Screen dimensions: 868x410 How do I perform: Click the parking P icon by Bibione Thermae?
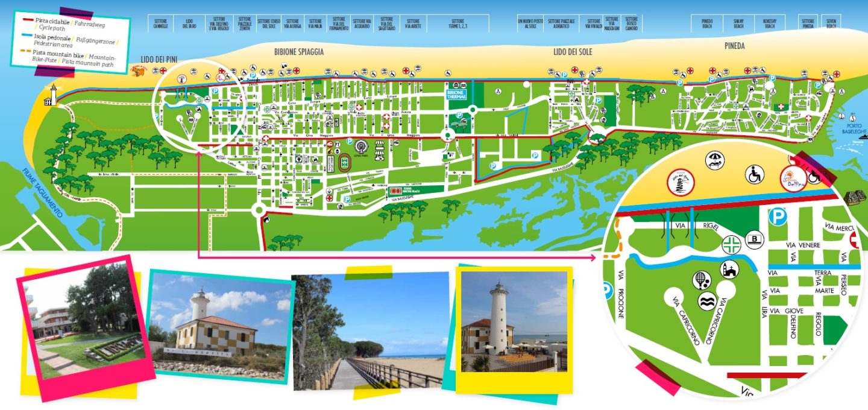point(459,114)
